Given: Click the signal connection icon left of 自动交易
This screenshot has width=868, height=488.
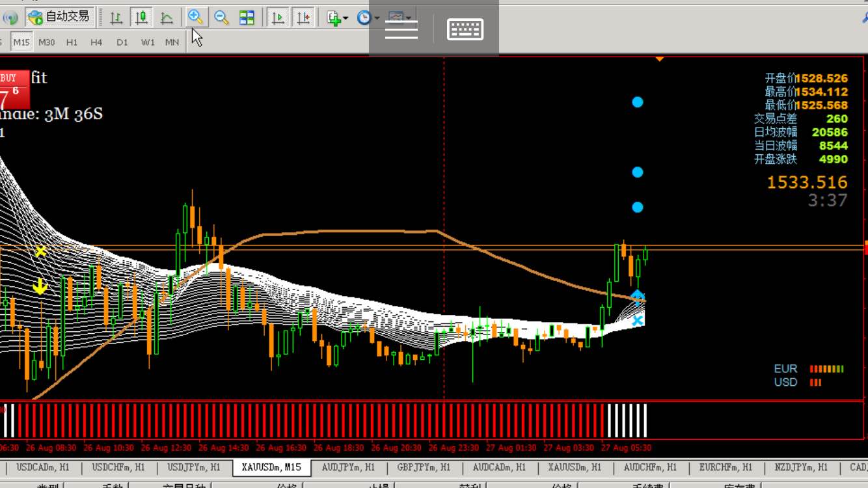Looking at the screenshot, I should [10, 18].
